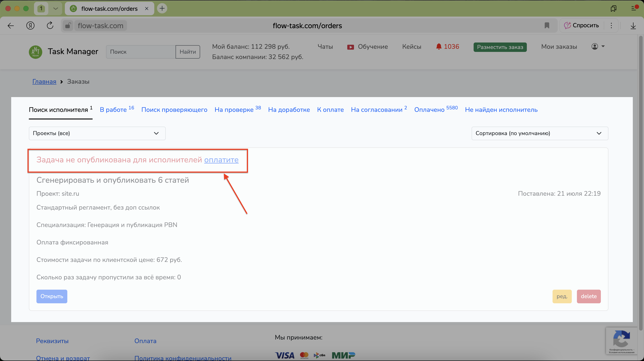This screenshot has height=361, width=644.
Task: Click the Поиск input field
Action: coord(141,52)
